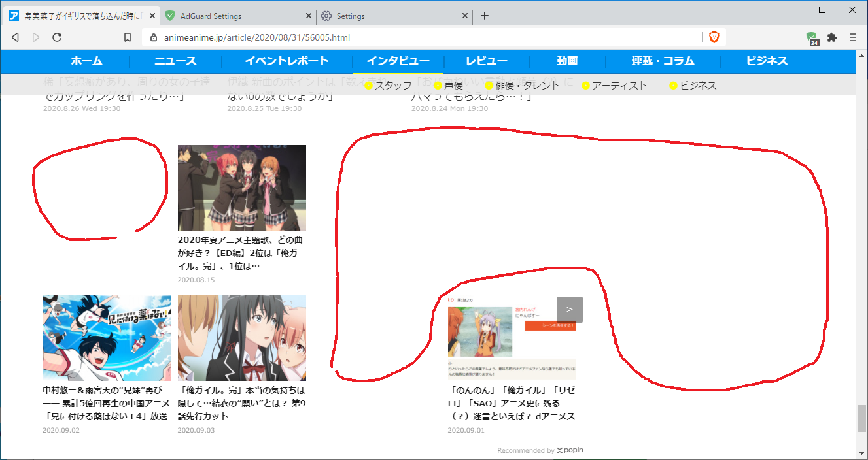Image resolution: width=868 pixels, height=460 pixels.
Task: Select ビジネス submenu link with yellow dot
Action: (693, 86)
